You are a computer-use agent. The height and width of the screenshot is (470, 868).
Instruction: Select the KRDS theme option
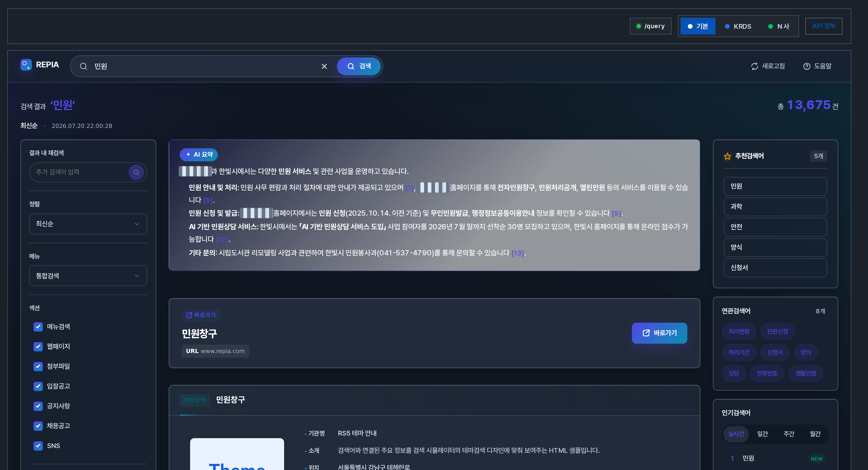coord(738,26)
